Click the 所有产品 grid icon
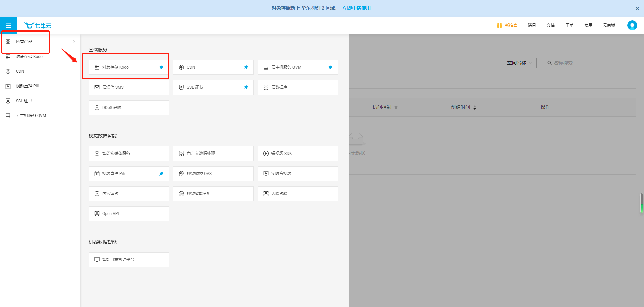This screenshot has height=307, width=644. click(8, 42)
